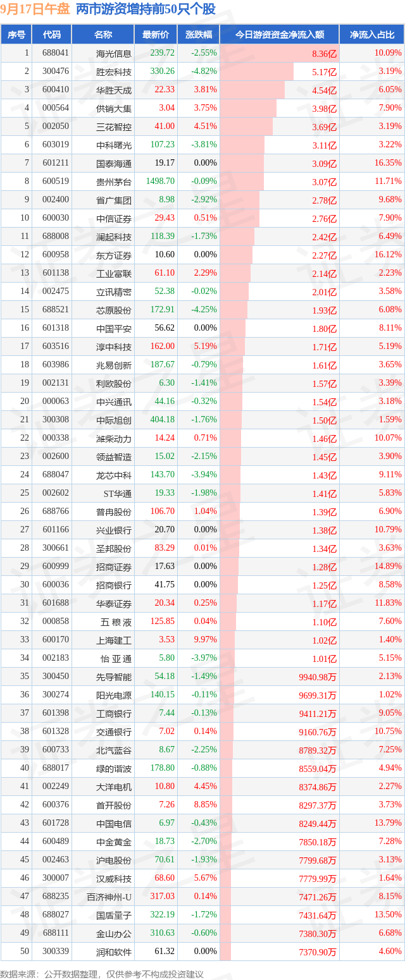405x980 pixels.
Task: Click price 172.91 for 芯原股份
Action: (x=162, y=310)
